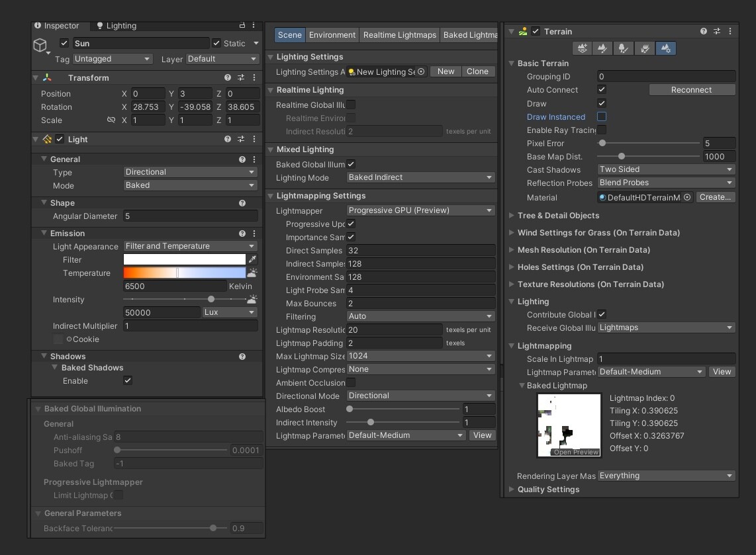
Task: Select Create Neighbor Terrains tool
Action: point(583,48)
